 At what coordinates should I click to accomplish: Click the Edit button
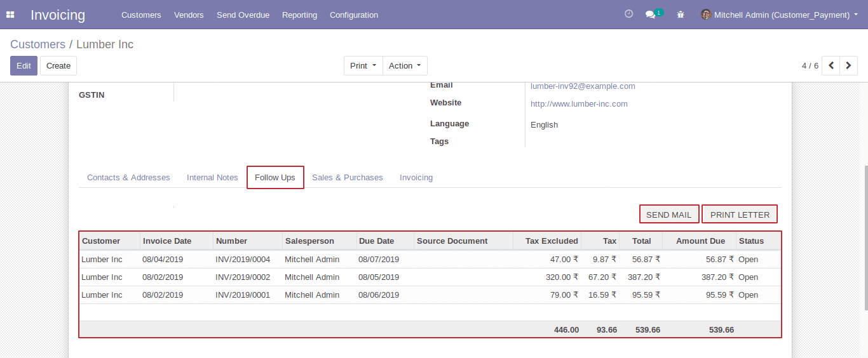[x=24, y=66]
